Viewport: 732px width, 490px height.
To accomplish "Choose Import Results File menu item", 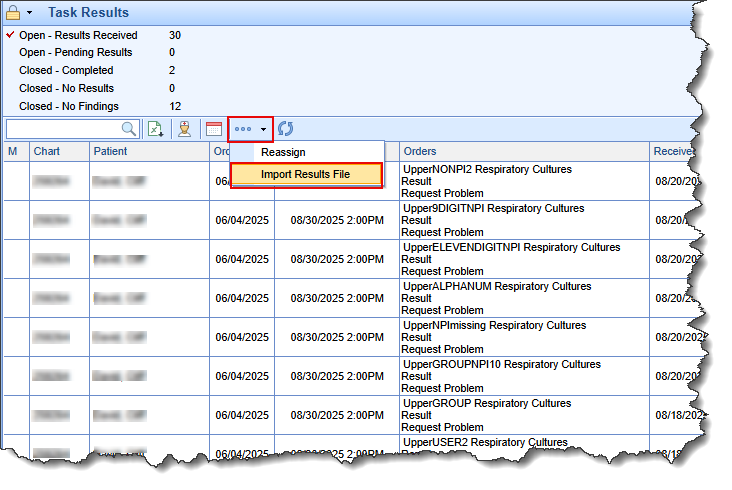I will [307, 175].
